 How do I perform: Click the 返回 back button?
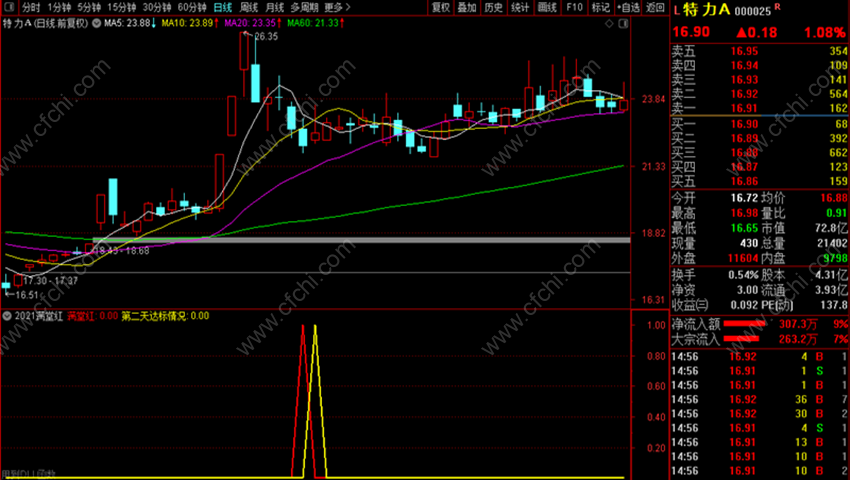(655, 8)
